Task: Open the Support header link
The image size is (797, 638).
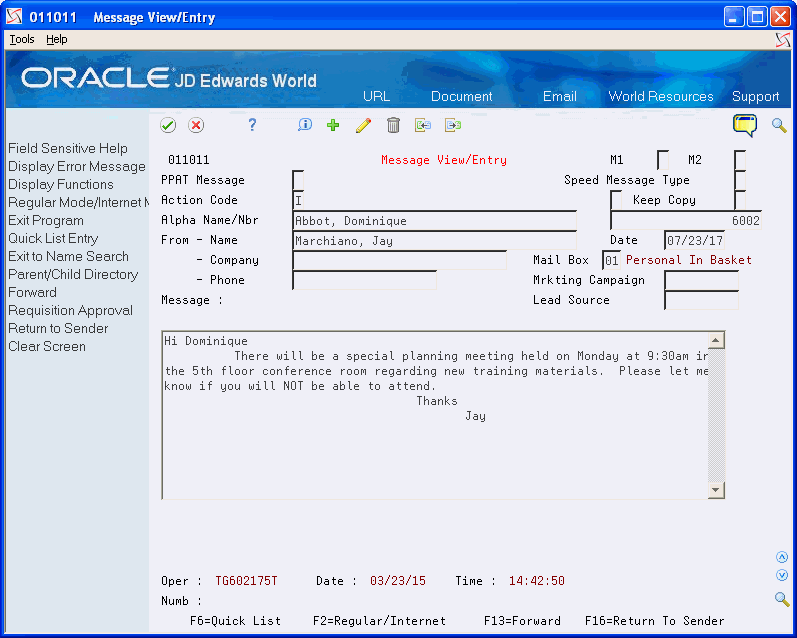Action: coord(755,96)
